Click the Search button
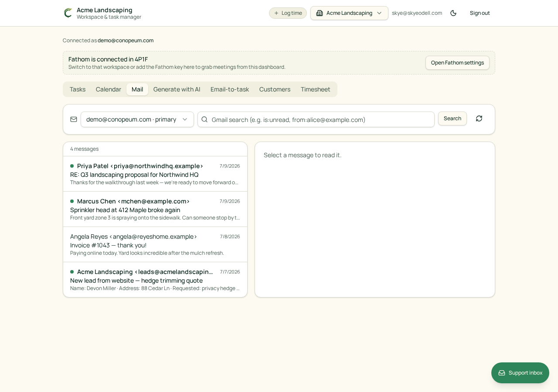The width and height of the screenshot is (558, 392). [x=453, y=118]
